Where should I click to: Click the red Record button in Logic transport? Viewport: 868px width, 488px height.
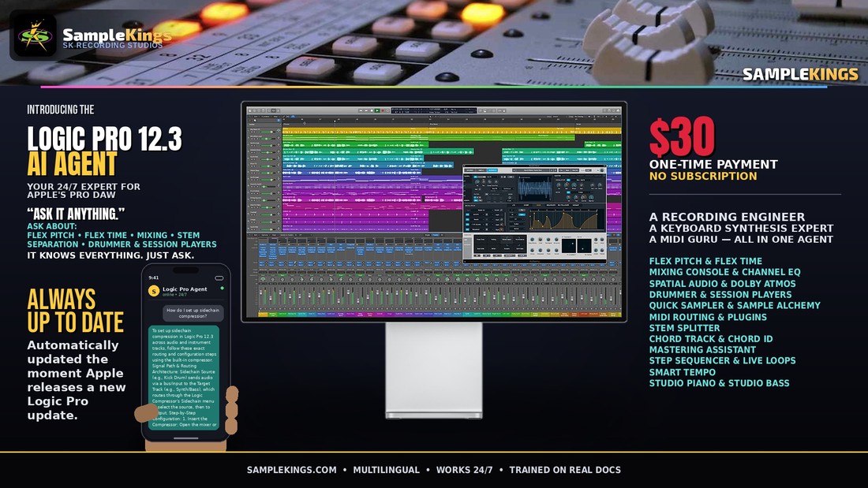pos(383,110)
